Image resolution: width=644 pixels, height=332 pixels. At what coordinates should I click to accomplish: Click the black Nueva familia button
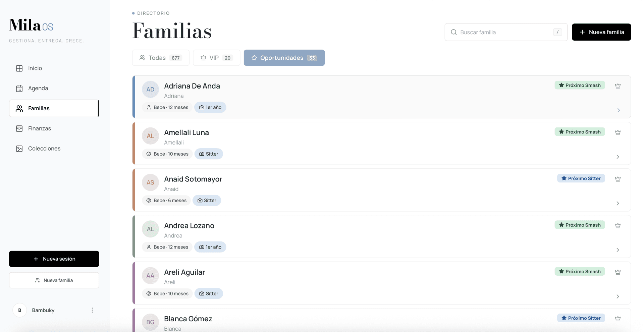[601, 32]
